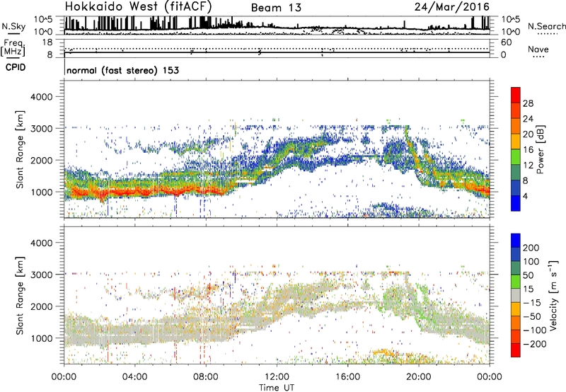Click the '1000' tick on velocity panel
Image resolution: width=566 pixels, height=392 pixels.
point(41,338)
